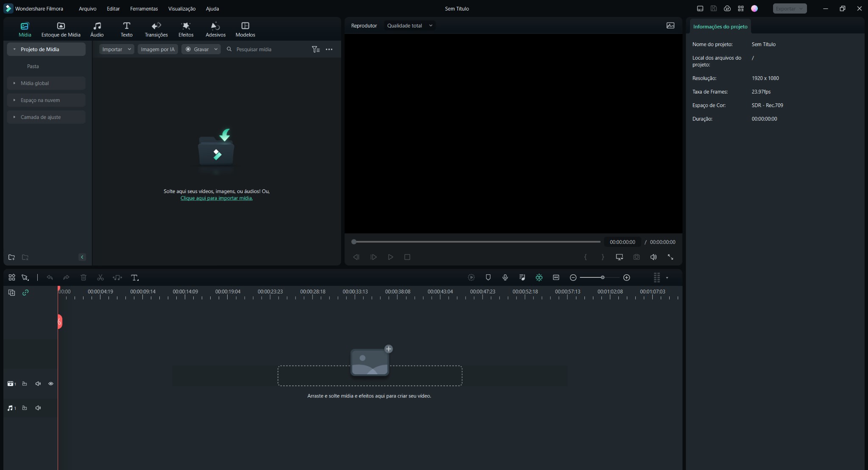Image resolution: width=868 pixels, height=470 pixels.
Task: Take a snapshot with camera icon
Action: tap(636, 257)
